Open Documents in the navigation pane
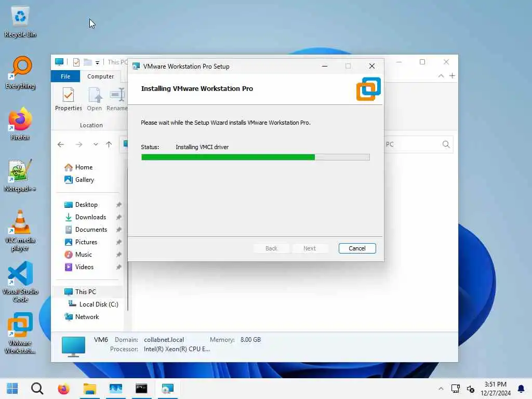Screen dimensions: 532x399 (x=91, y=230)
